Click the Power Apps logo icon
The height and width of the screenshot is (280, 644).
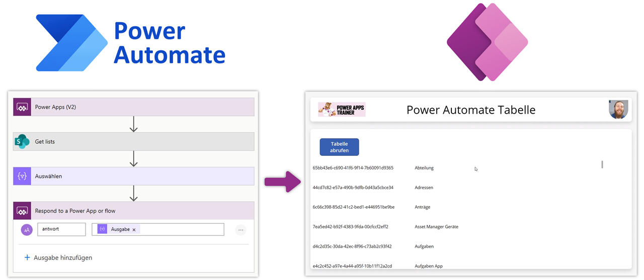point(487,42)
